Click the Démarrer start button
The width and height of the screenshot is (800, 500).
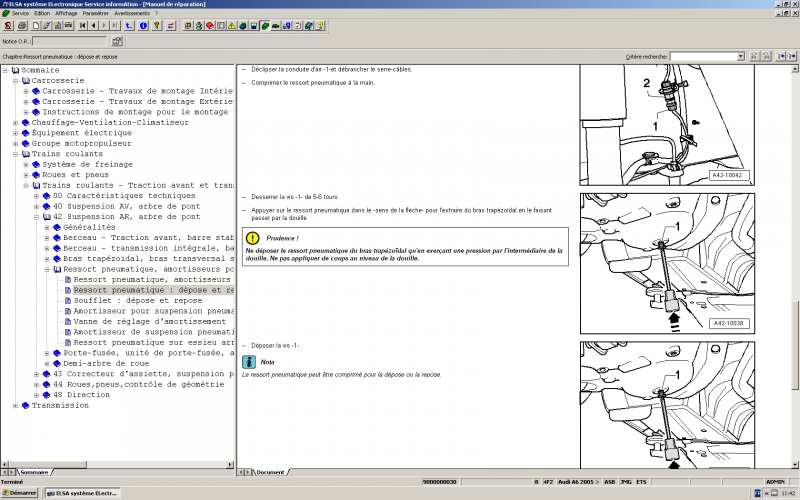click(x=20, y=493)
